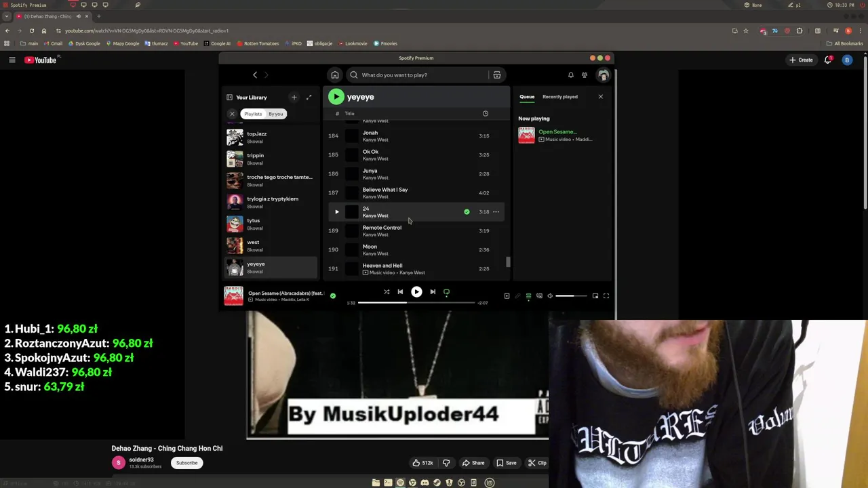
Task: Skip to next track in Spotify
Action: pos(433,292)
